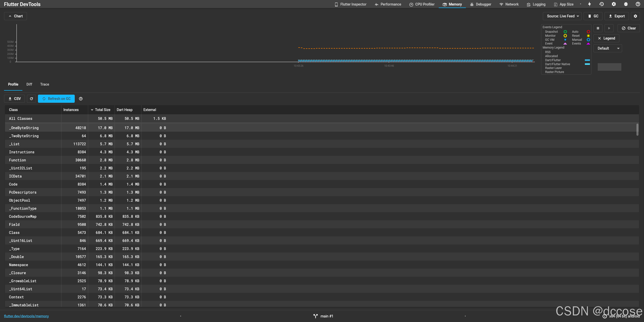This screenshot has width=644, height=322.
Task: Open memory settings gear beside Export
Action: click(635, 16)
